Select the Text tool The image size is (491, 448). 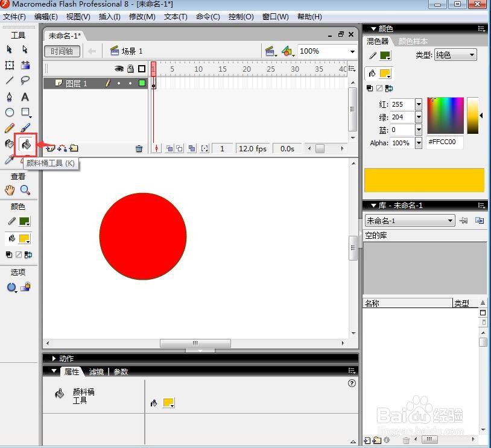25,96
